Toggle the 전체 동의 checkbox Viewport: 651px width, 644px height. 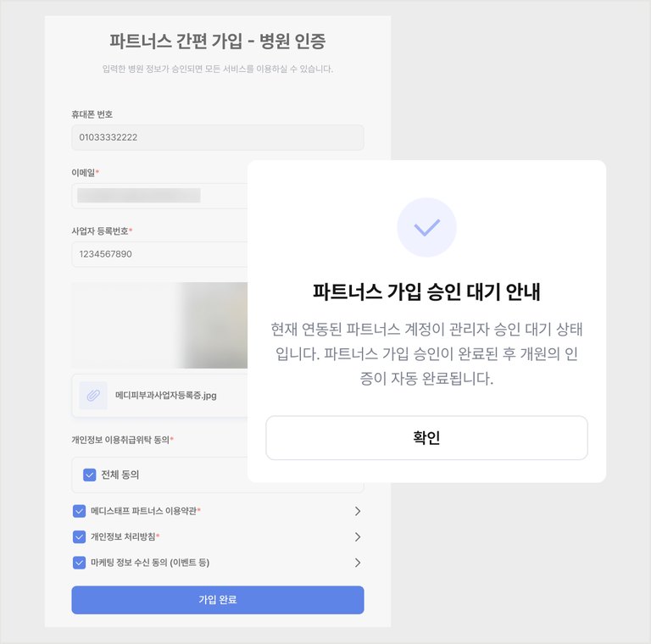point(89,475)
